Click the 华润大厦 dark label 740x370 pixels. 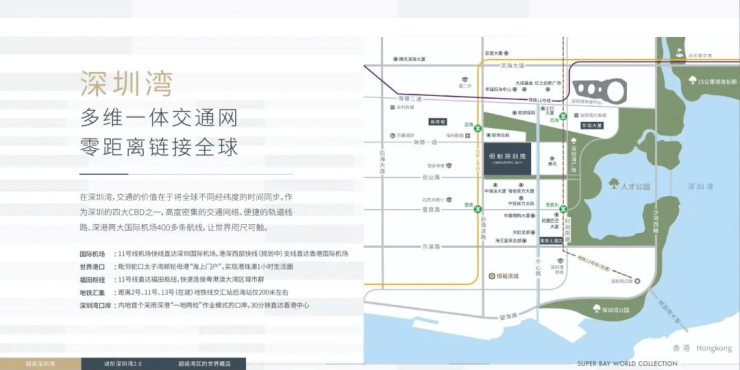tap(592, 126)
